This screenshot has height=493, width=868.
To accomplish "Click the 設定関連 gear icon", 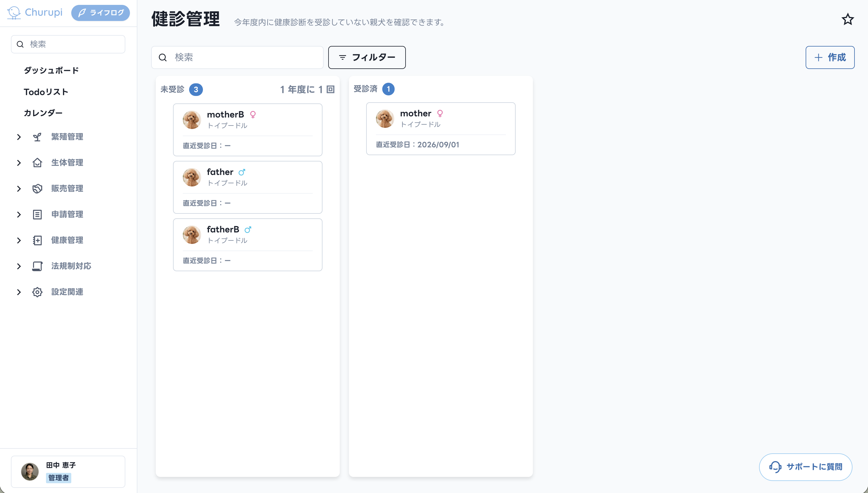I will coord(37,292).
